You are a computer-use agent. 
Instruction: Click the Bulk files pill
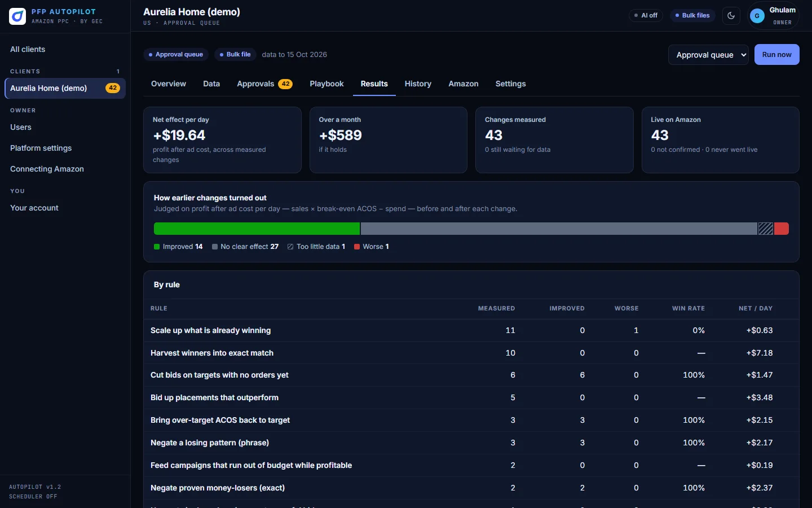692,15
